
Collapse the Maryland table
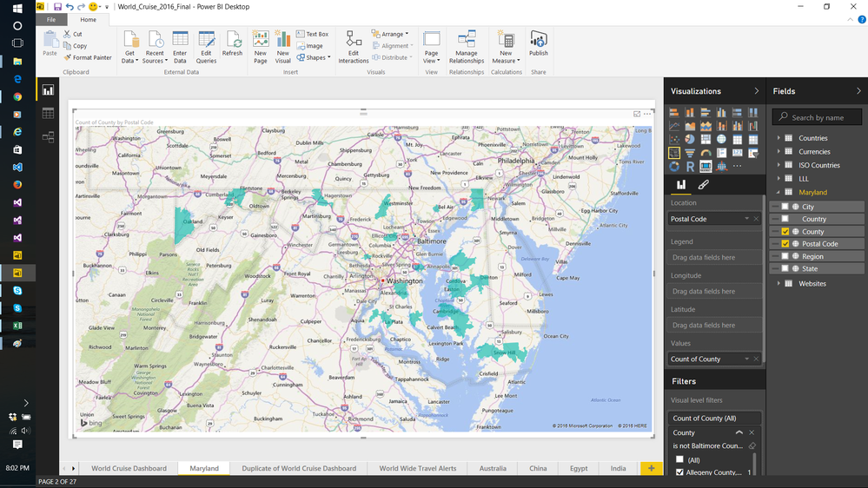(779, 192)
